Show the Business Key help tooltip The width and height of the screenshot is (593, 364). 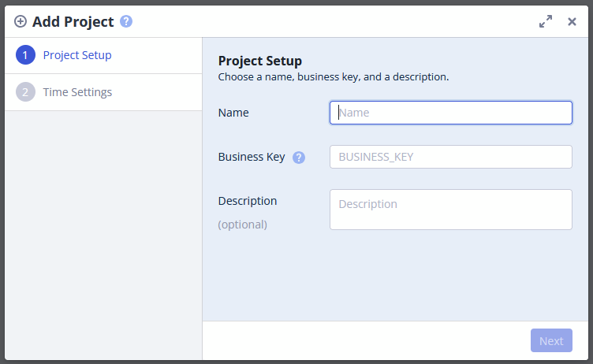tap(299, 157)
